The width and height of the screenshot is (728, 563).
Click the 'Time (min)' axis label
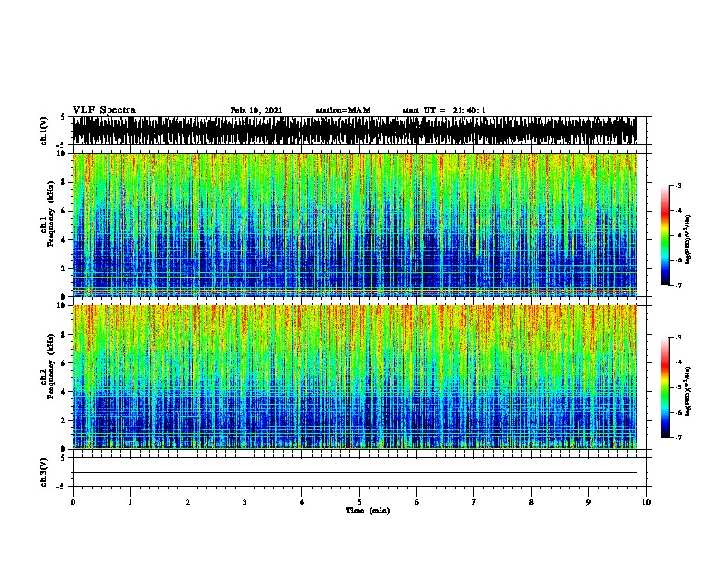click(368, 511)
